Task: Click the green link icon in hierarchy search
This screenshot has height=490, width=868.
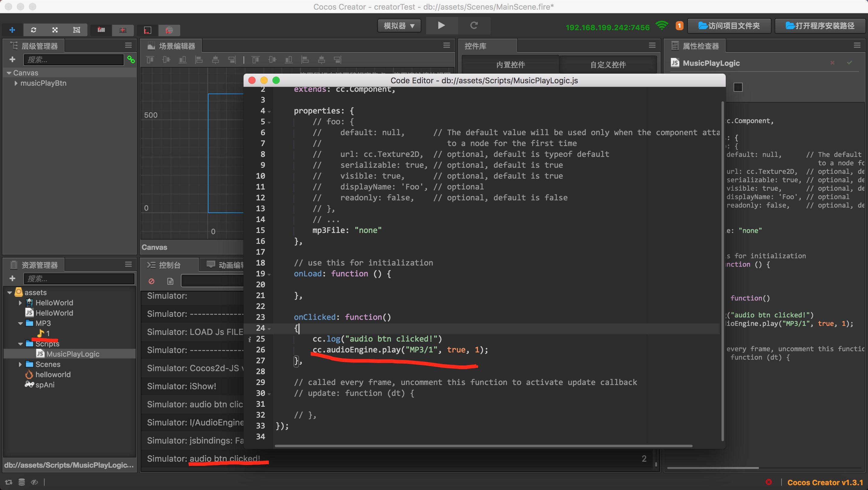Action: 131,60
